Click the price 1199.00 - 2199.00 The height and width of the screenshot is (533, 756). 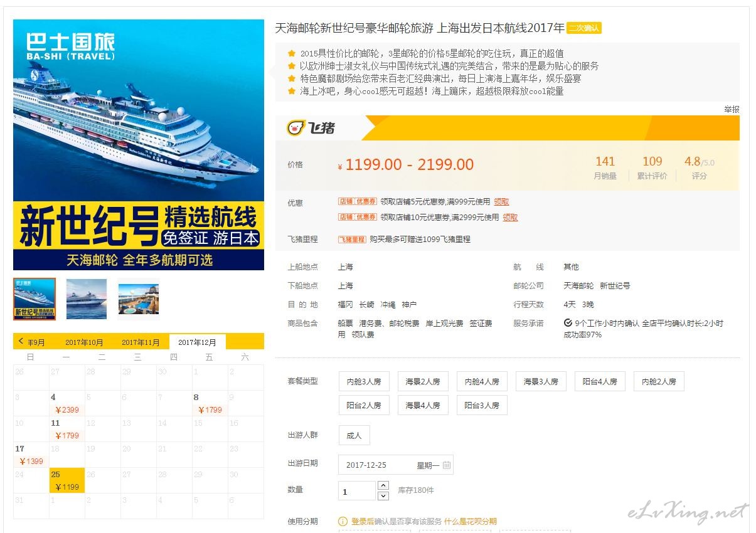[410, 165]
